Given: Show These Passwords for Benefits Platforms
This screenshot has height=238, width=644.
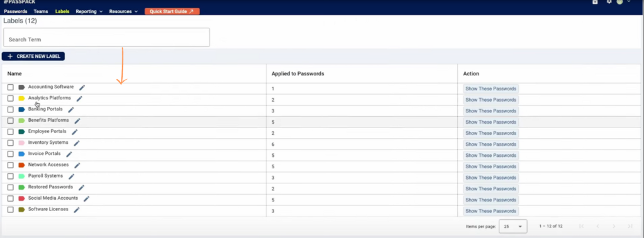Looking at the screenshot, I should point(491,122).
